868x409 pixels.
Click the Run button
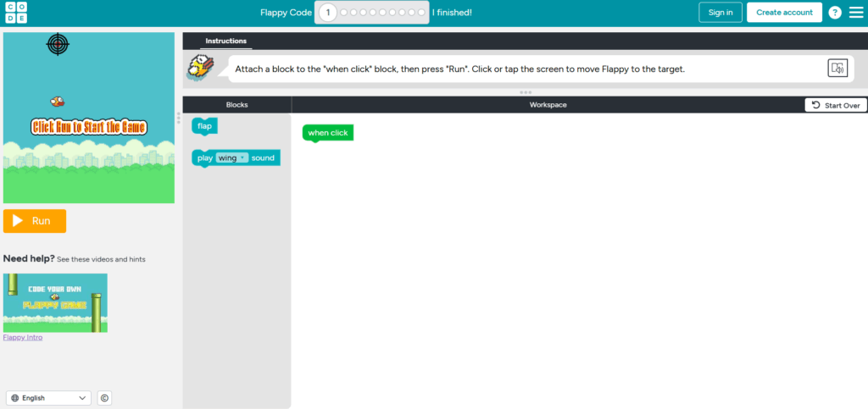click(x=34, y=221)
